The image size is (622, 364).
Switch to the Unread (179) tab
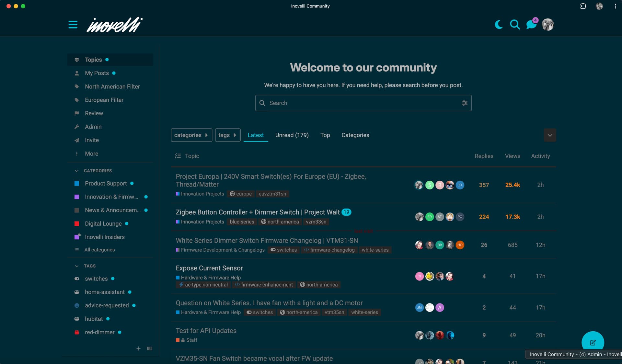coord(292,135)
